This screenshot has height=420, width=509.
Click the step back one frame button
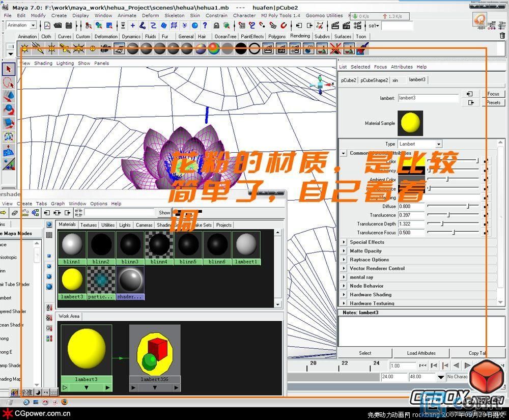click(x=434, y=366)
